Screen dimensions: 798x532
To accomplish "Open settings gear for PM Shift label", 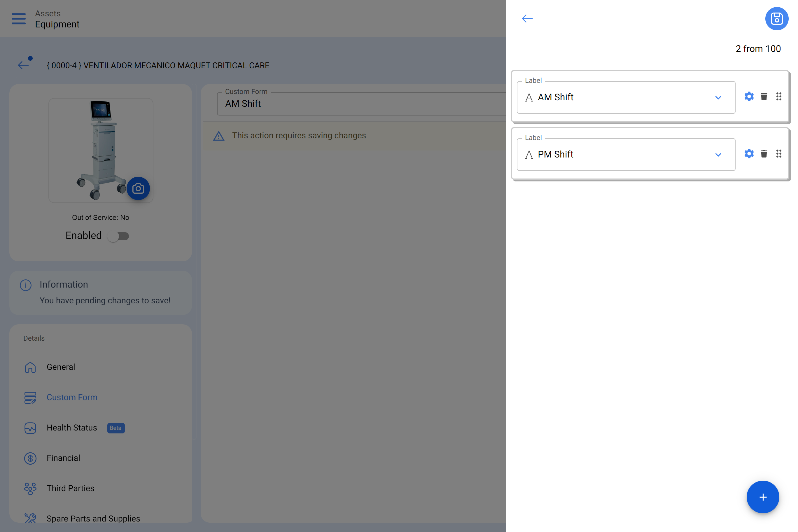I will [x=749, y=154].
